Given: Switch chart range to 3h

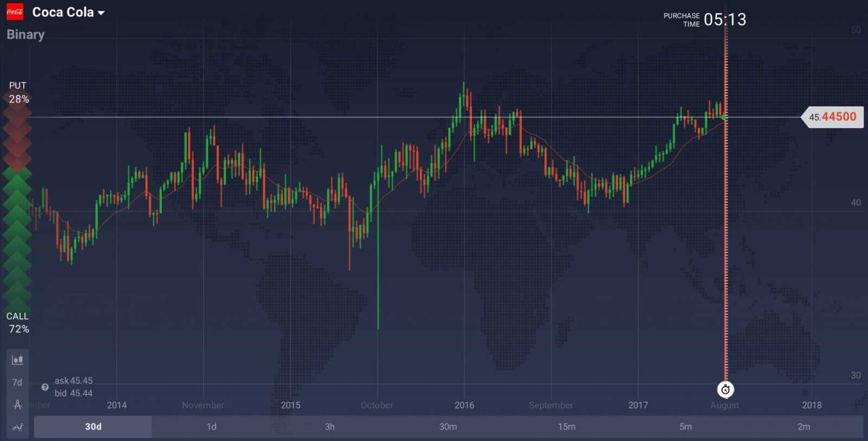Looking at the screenshot, I should tap(330, 427).
